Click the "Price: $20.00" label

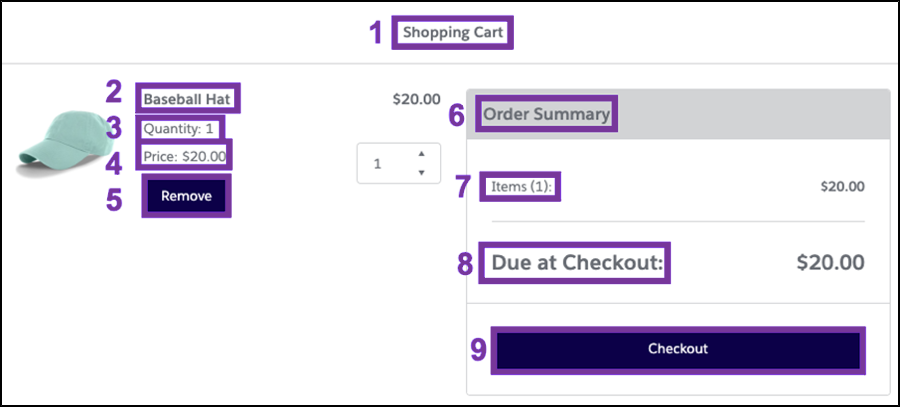point(185,156)
